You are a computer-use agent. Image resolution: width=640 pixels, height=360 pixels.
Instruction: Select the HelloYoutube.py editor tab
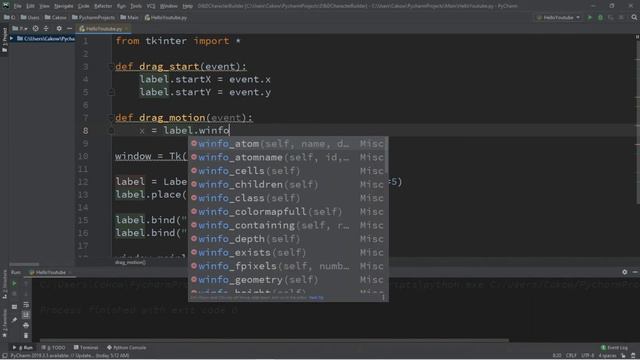pyautogui.click(x=104, y=29)
